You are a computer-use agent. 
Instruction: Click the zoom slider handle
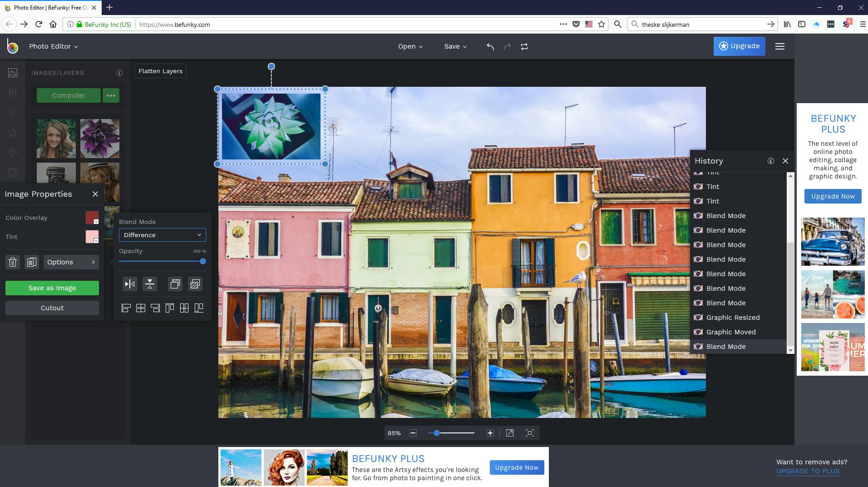click(x=437, y=433)
